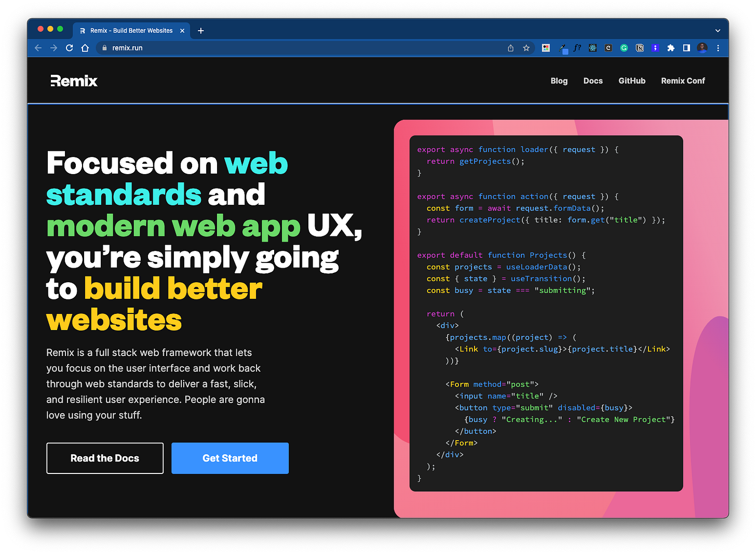Click 'export default function Projects()' code line
This screenshot has height=554, width=756.
pos(502,255)
